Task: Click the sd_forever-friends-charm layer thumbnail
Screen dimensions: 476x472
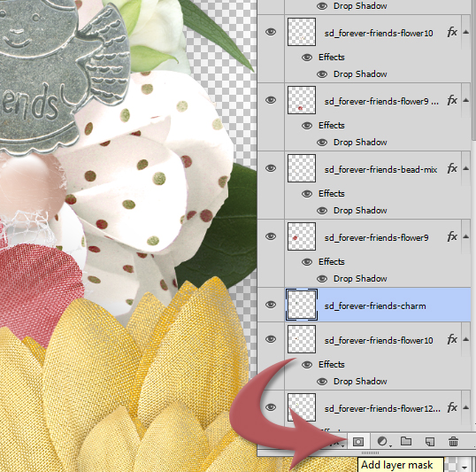Action: (302, 305)
